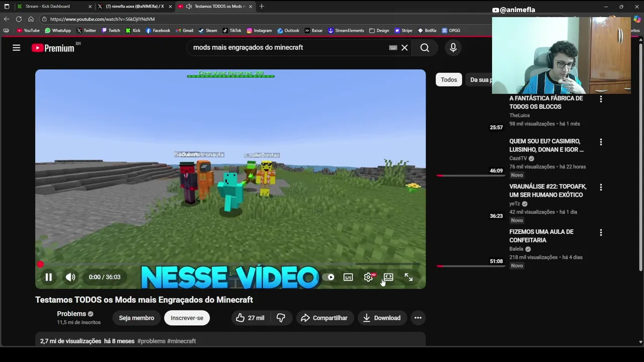The width and height of the screenshot is (644, 362).
Task: Clear the search query with X
Action: [405, 48]
